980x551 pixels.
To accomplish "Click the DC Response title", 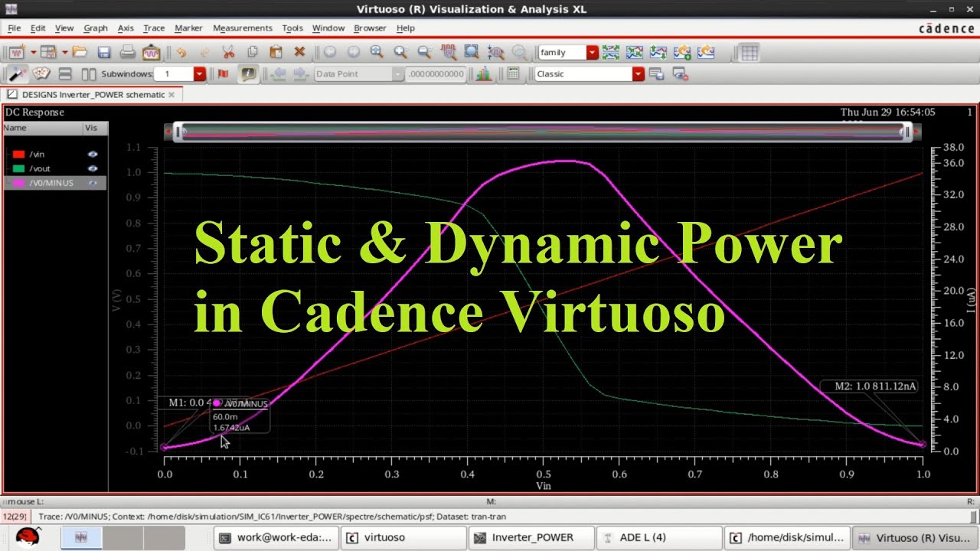I will (34, 112).
